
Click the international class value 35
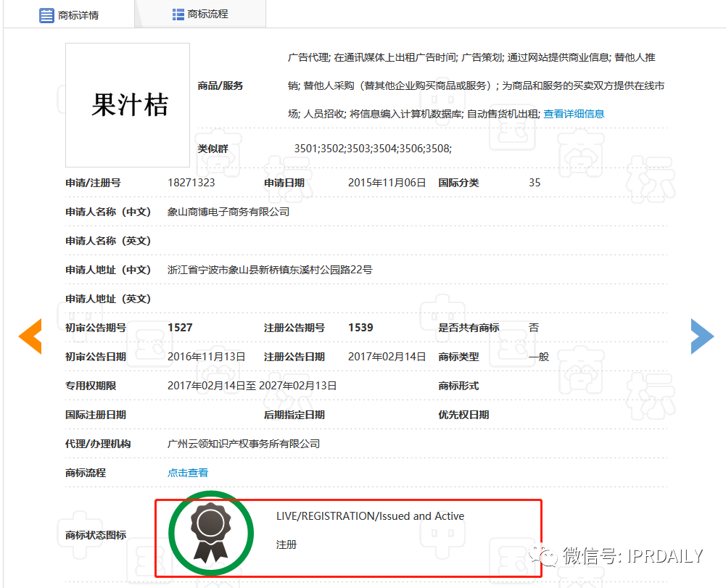pos(535,183)
